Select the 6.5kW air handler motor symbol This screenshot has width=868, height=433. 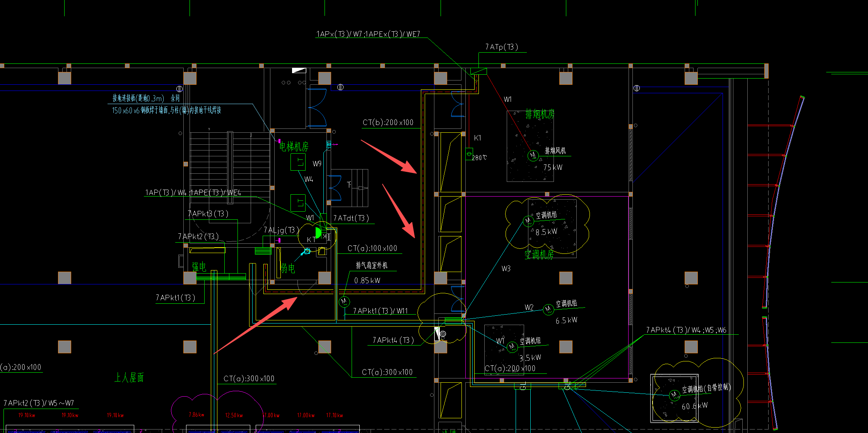tap(548, 309)
